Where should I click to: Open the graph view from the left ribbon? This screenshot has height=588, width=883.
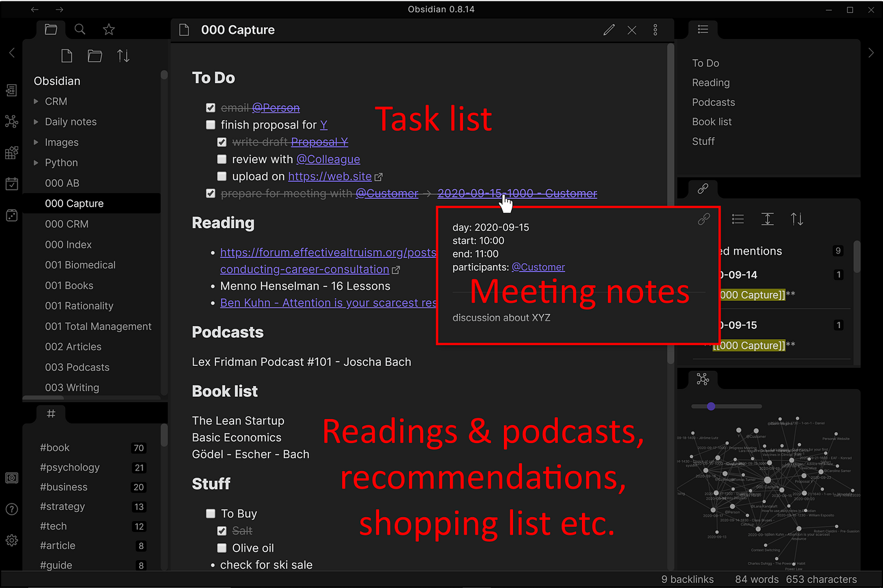[x=11, y=121]
